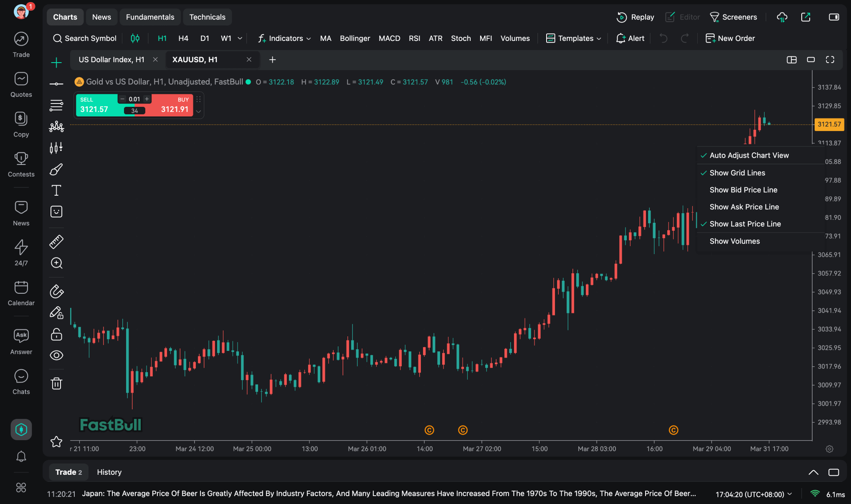The width and height of the screenshot is (851, 504).
Task: Click the magnet snap tool icon
Action: 56,292
